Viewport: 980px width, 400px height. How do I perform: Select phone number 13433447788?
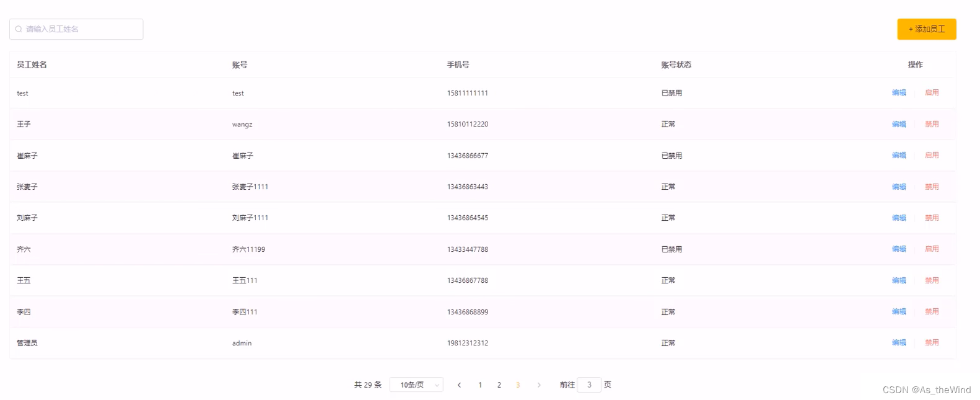pos(468,249)
